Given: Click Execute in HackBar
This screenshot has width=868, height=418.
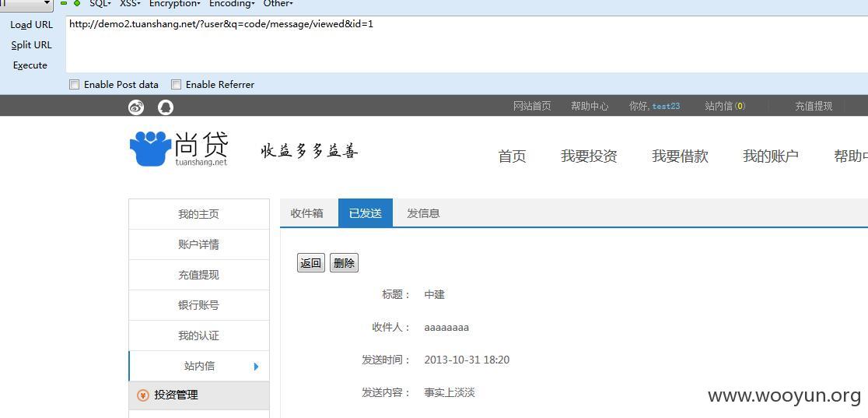Looking at the screenshot, I should pos(30,65).
